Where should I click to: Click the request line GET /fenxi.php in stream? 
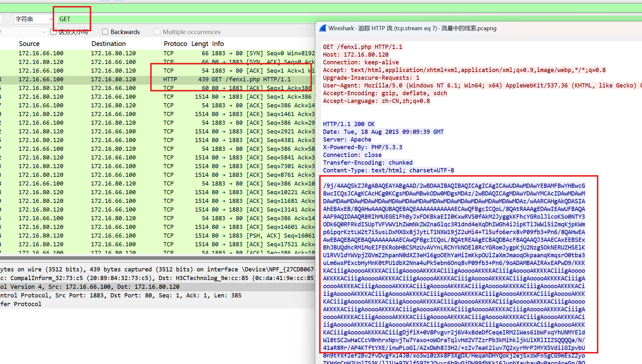(x=363, y=47)
